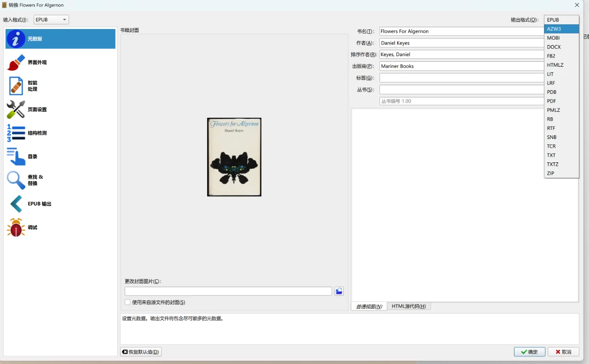The image size is (589, 364).
Task: Select the 界面外观 paintbrush icon
Action: click(16, 63)
